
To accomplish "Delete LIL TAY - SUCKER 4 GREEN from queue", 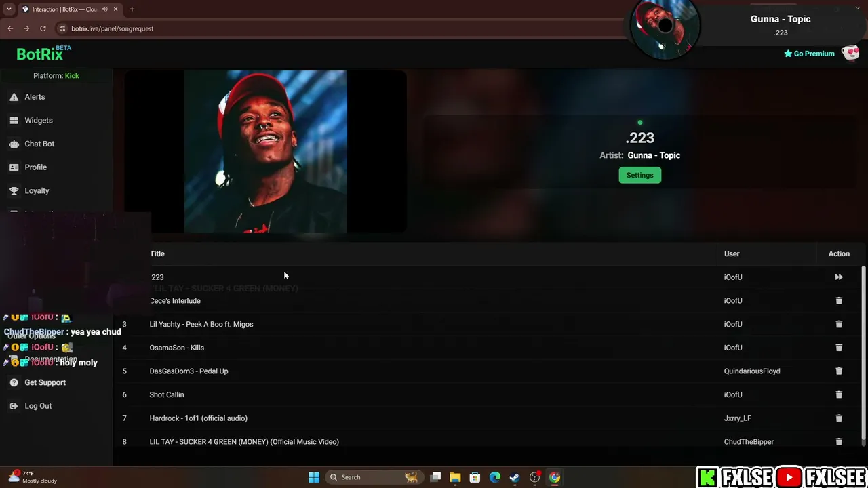I will pos(839,442).
